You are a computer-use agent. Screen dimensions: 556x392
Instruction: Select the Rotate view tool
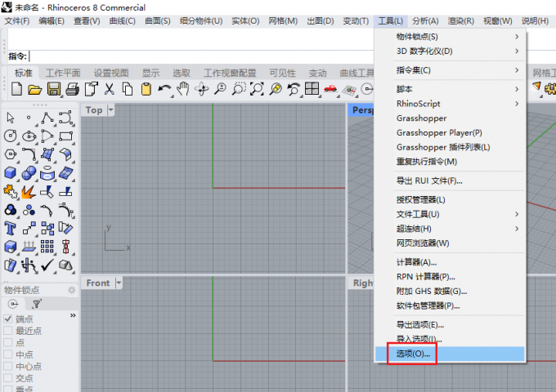click(x=201, y=89)
